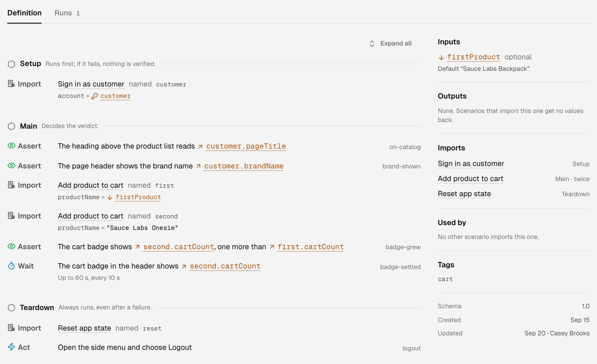Follow second.cartCount in the badge-grew assert
This screenshot has width=597, height=364.
[178, 247]
